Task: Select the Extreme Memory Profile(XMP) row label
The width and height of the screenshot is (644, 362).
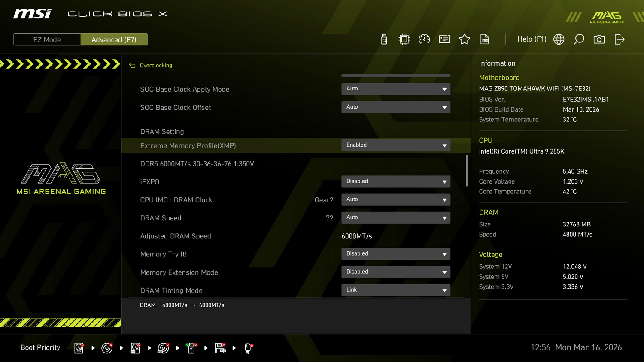Action: coord(188,146)
